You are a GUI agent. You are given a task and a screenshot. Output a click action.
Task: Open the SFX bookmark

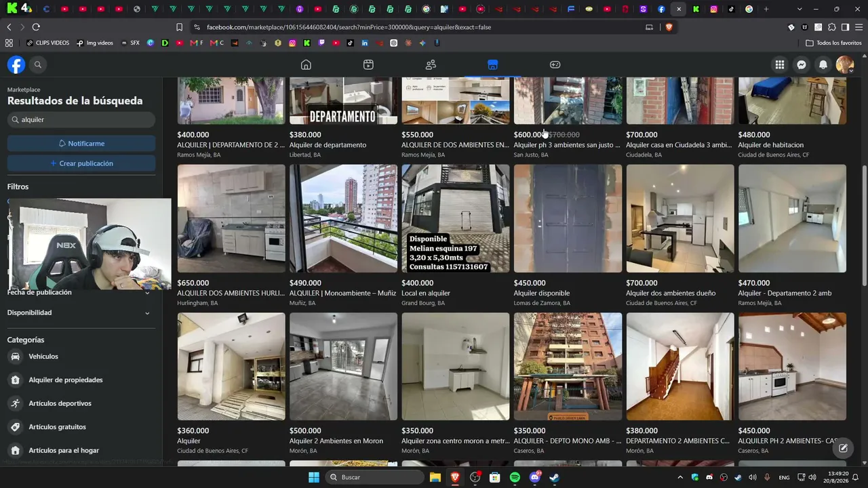click(x=131, y=43)
